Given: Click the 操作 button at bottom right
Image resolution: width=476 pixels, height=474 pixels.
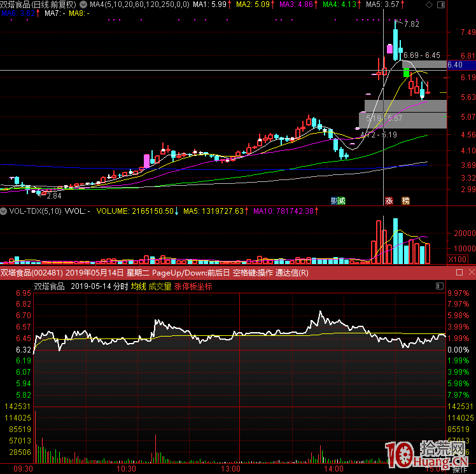Looking at the screenshot, I should (x=459, y=470).
